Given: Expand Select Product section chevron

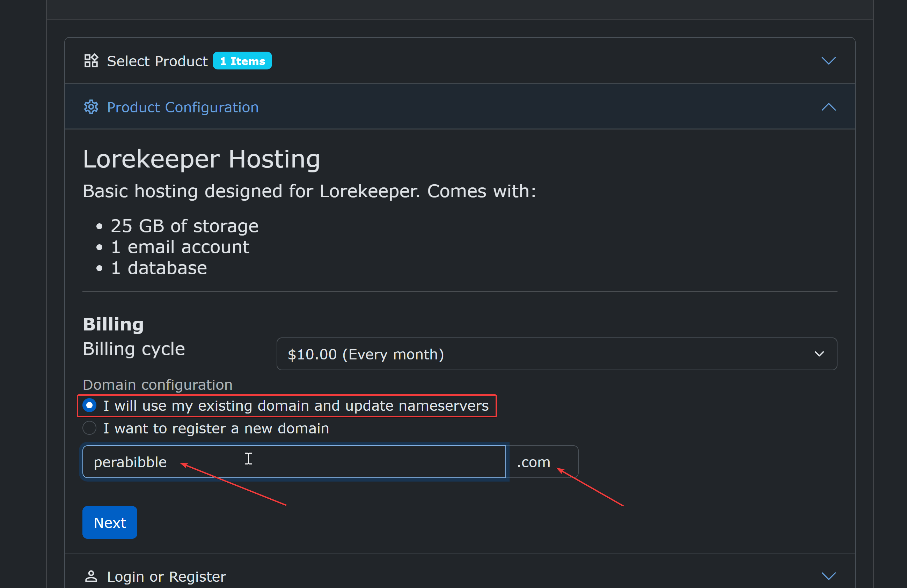Looking at the screenshot, I should [828, 61].
